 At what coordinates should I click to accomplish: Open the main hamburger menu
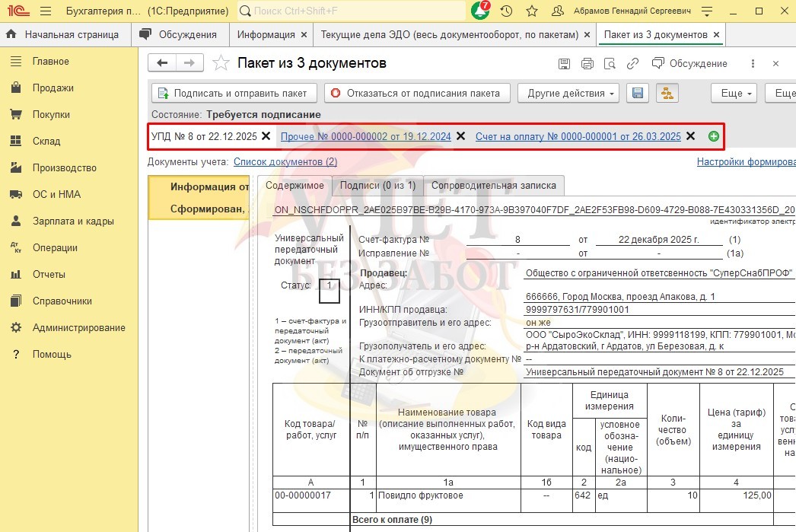45,11
